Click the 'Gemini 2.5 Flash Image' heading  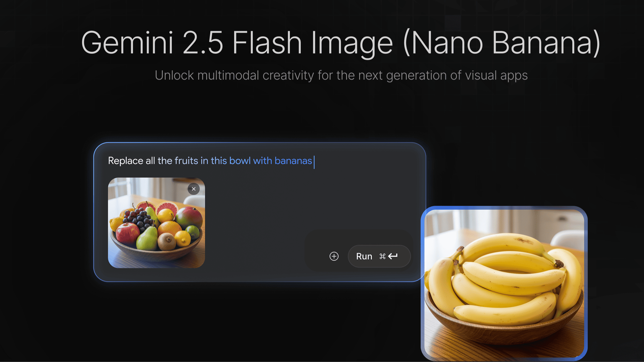237,43
